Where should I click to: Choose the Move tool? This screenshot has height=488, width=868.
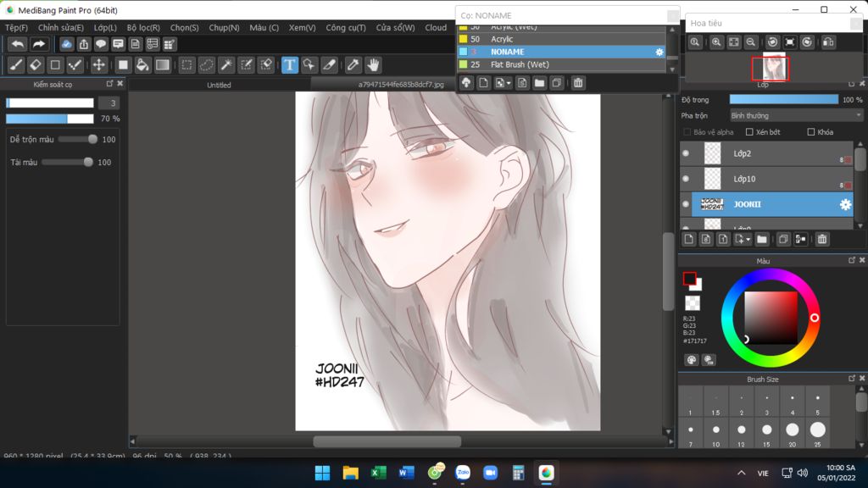pos(98,65)
